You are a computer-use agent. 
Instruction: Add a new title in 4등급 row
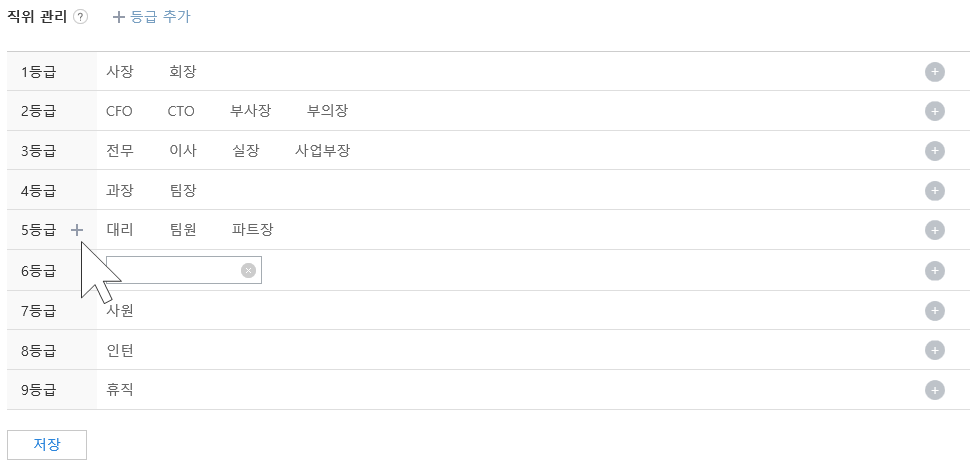coord(935,190)
